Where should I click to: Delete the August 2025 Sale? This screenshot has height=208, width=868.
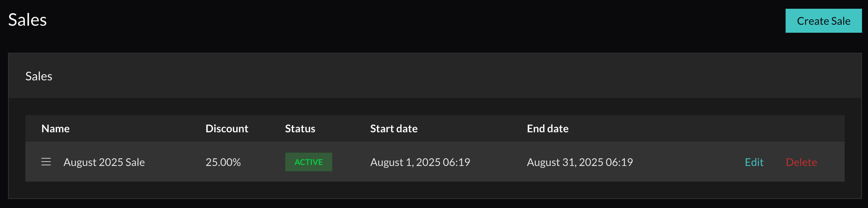tap(801, 162)
